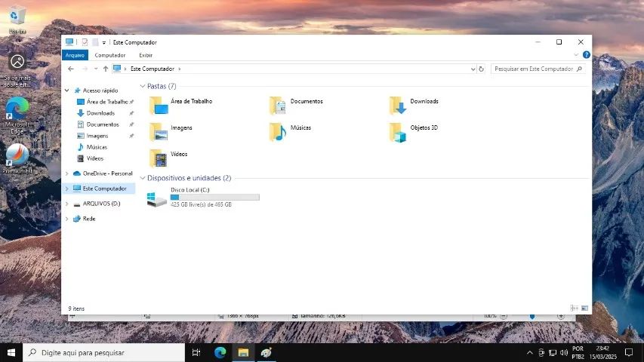This screenshot has height=362, width=644.
Task: Open the Área de Trabalho folder icon
Action: [159, 105]
